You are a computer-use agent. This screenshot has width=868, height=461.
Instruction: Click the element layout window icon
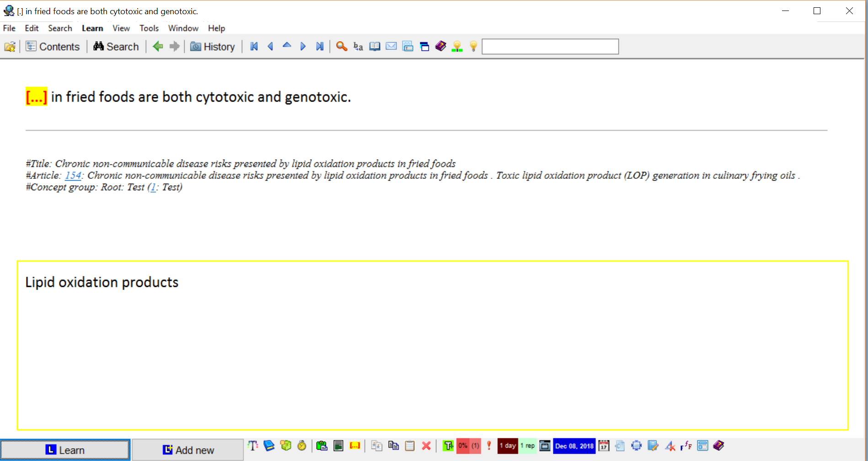[407, 46]
